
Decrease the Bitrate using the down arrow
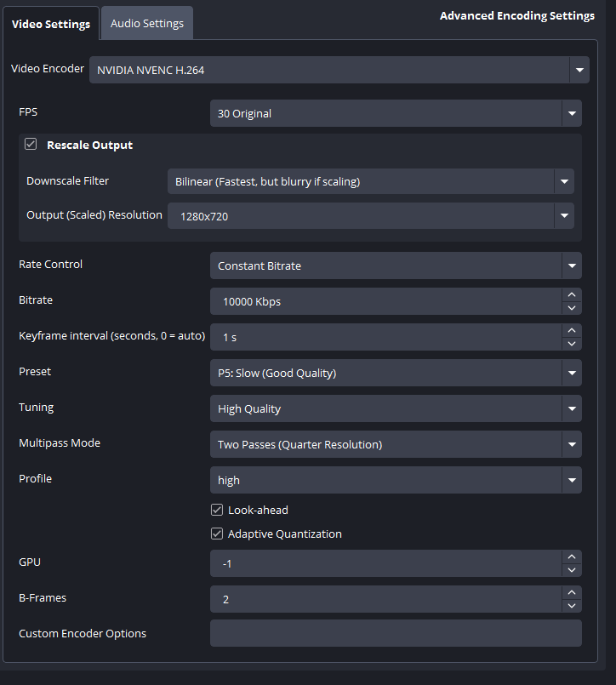pos(572,308)
